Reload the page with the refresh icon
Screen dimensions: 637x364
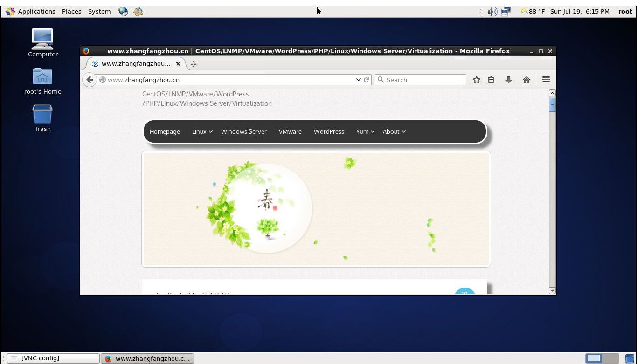[366, 80]
